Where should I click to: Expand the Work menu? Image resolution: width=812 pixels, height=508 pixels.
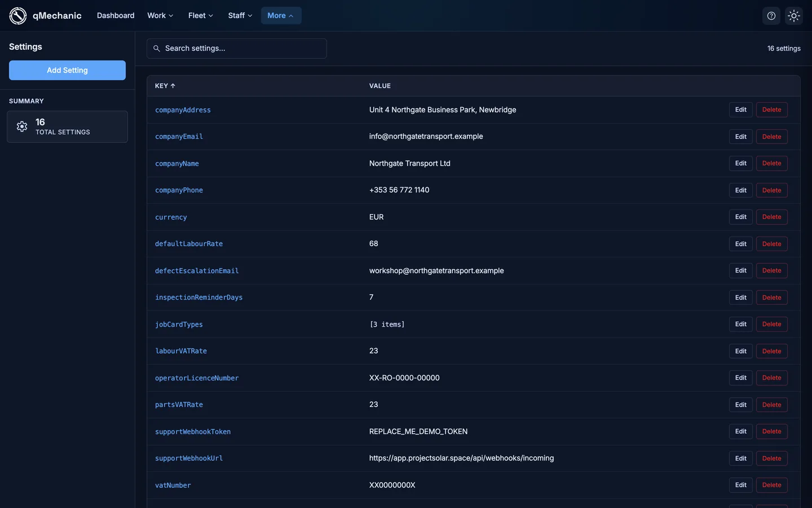160,16
